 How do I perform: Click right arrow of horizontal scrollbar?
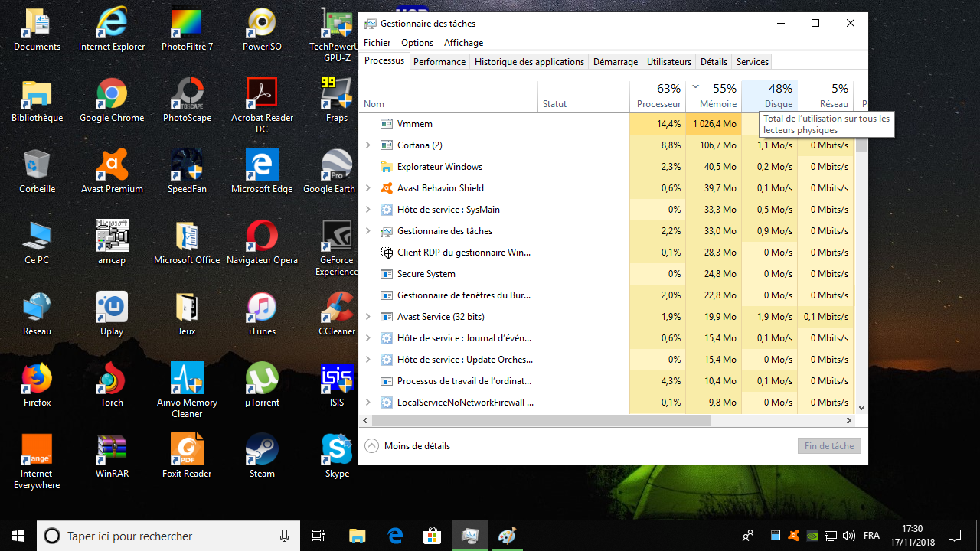[848, 421]
